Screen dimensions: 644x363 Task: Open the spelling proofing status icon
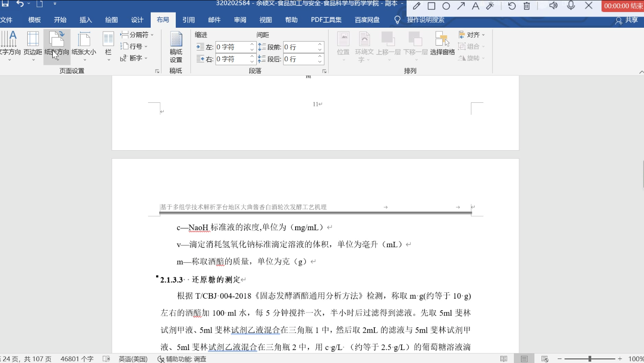[106, 359]
